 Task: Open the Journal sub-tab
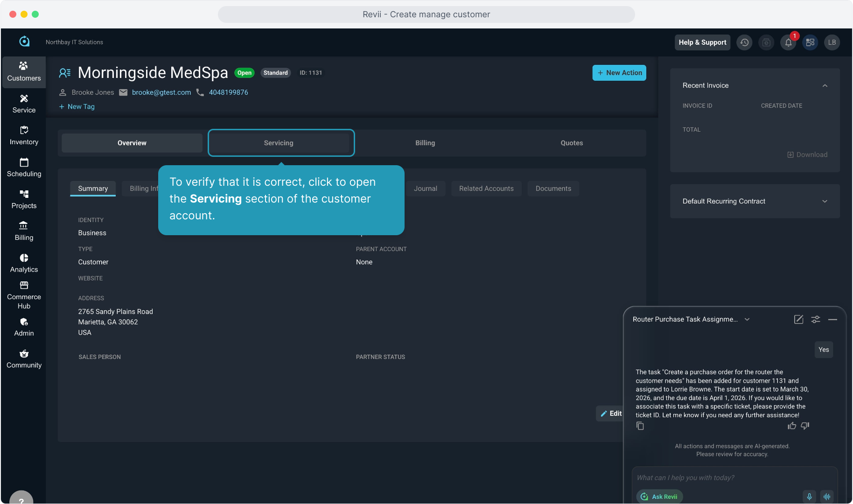pos(425,189)
